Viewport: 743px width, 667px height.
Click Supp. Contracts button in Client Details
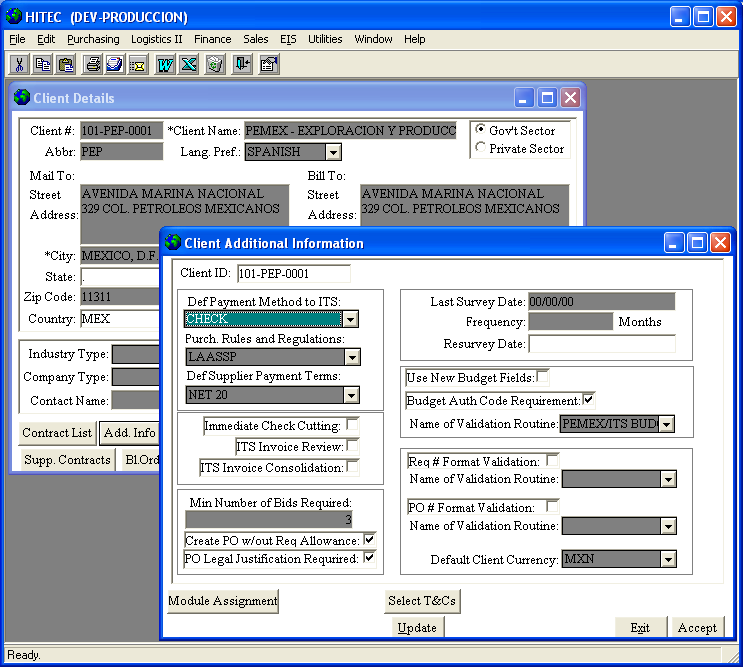[x=67, y=460]
